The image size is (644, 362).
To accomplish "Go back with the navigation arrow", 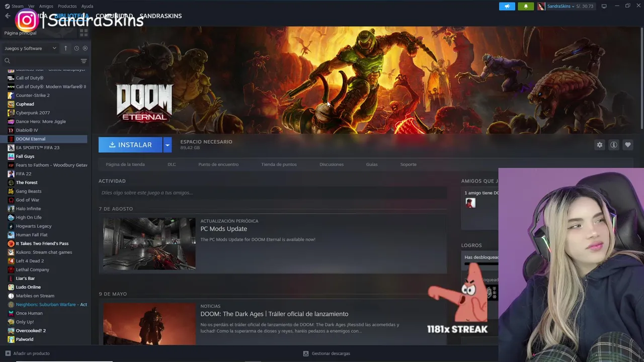I will (x=8, y=16).
